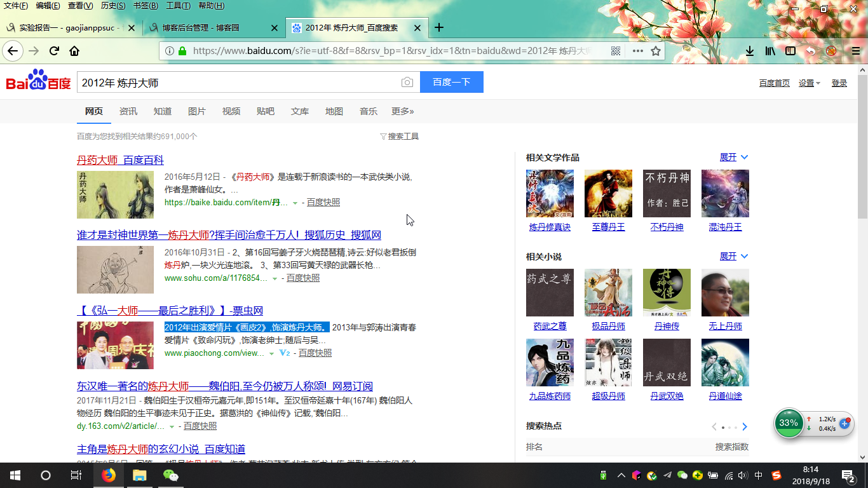The width and height of the screenshot is (868, 488).
Task: Switch to the 地图 search tab
Action: tap(334, 111)
